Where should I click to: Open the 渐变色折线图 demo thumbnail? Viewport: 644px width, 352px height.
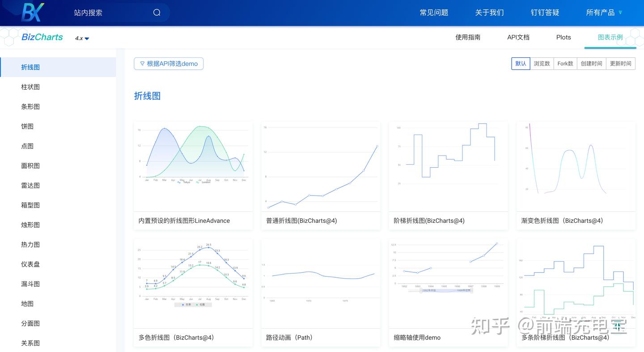[x=576, y=166]
